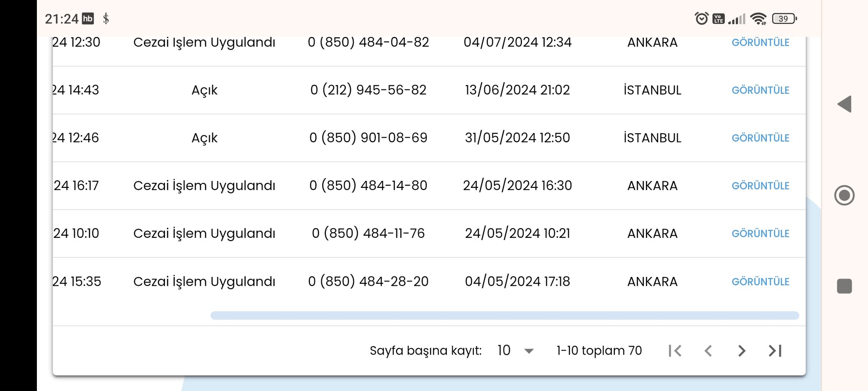Jump to the last page of records
This screenshot has height=391, width=868.
[x=775, y=351]
